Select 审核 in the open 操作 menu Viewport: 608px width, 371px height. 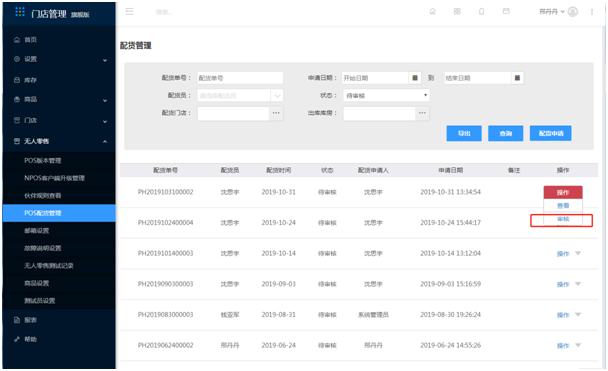click(x=563, y=219)
